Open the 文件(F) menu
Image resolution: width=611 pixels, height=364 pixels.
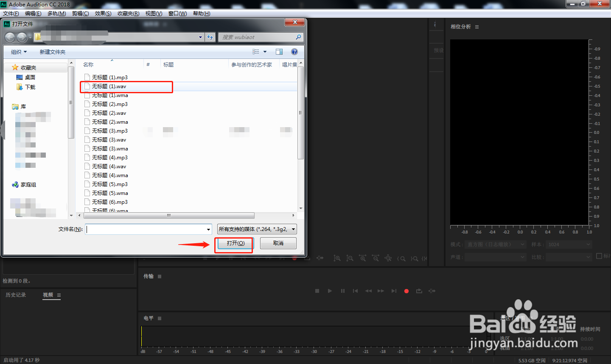(11, 14)
